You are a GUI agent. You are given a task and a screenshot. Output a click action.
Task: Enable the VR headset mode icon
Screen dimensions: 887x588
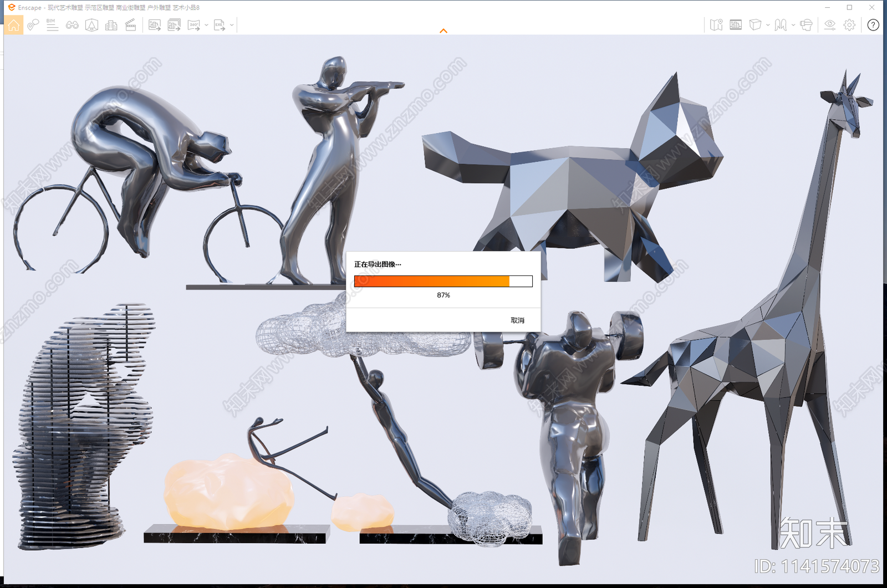806,25
